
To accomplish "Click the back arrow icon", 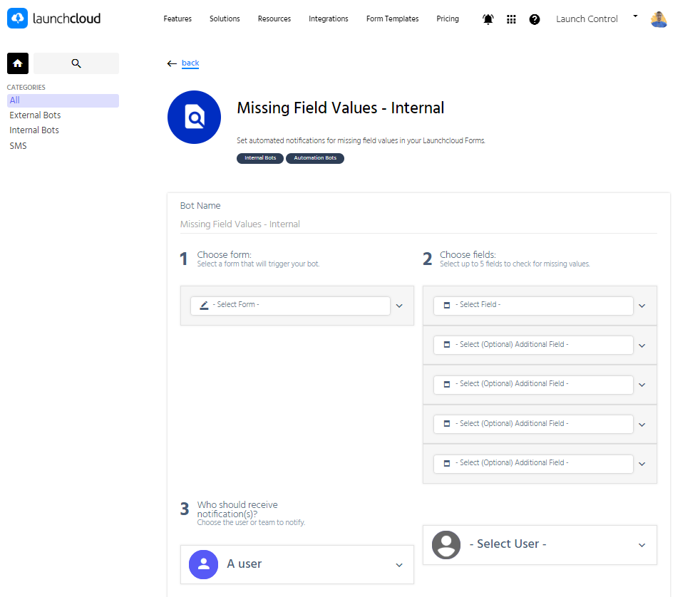I will pyautogui.click(x=172, y=64).
